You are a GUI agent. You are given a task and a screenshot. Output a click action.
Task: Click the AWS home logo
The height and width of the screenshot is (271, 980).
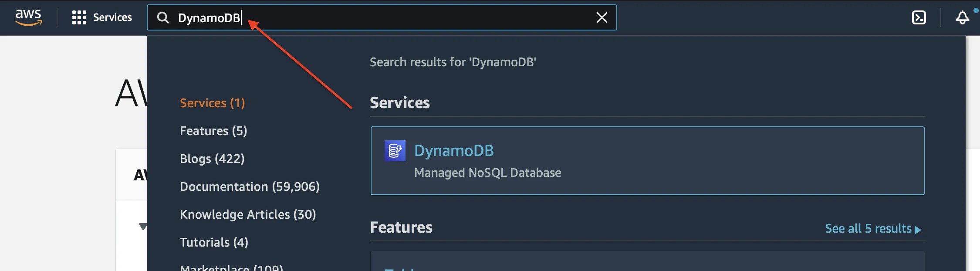[x=29, y=17]
